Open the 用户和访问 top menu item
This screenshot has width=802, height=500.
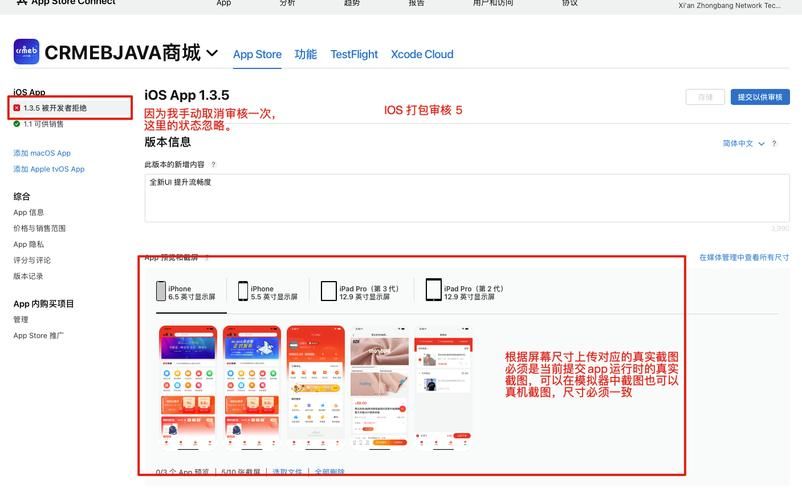[x=493, y=3]
